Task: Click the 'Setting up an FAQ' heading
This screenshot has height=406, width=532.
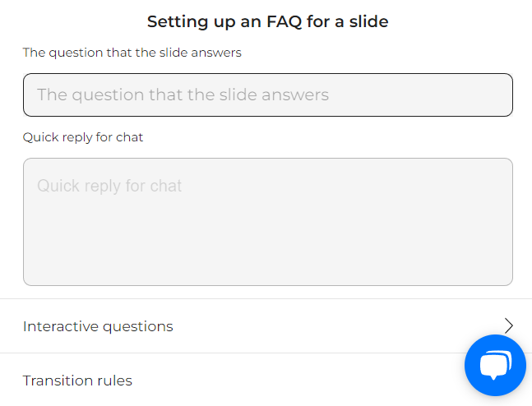Action: pyautogui.click(x=267, y=21)
